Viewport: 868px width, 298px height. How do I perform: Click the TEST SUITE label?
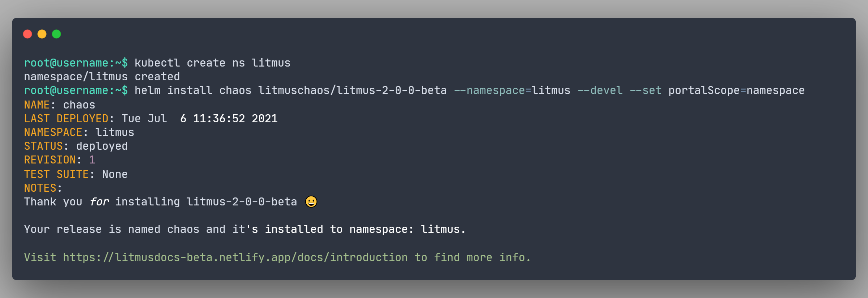coord(56,174)
